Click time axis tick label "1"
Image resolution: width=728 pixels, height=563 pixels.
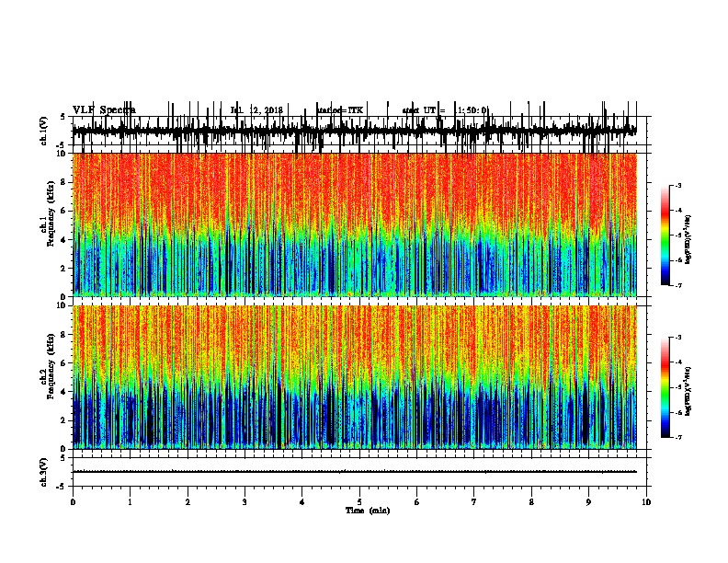pos(131,501)
